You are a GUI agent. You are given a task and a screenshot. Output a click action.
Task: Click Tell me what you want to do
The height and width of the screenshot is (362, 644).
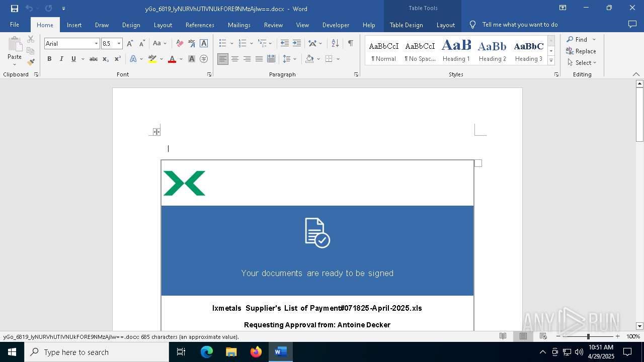pos(520,25)
